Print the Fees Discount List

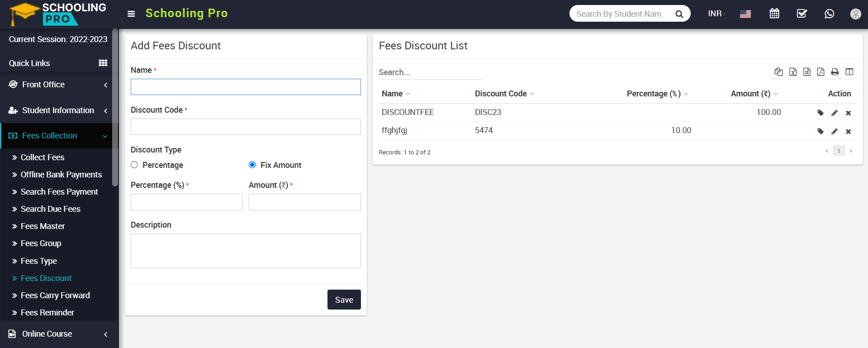[835, 72]
